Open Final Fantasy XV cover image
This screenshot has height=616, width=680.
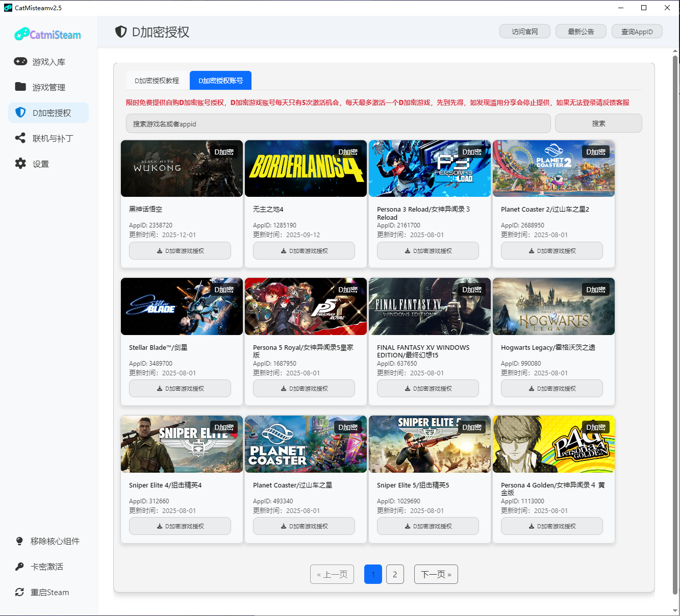tap(430, 306)
